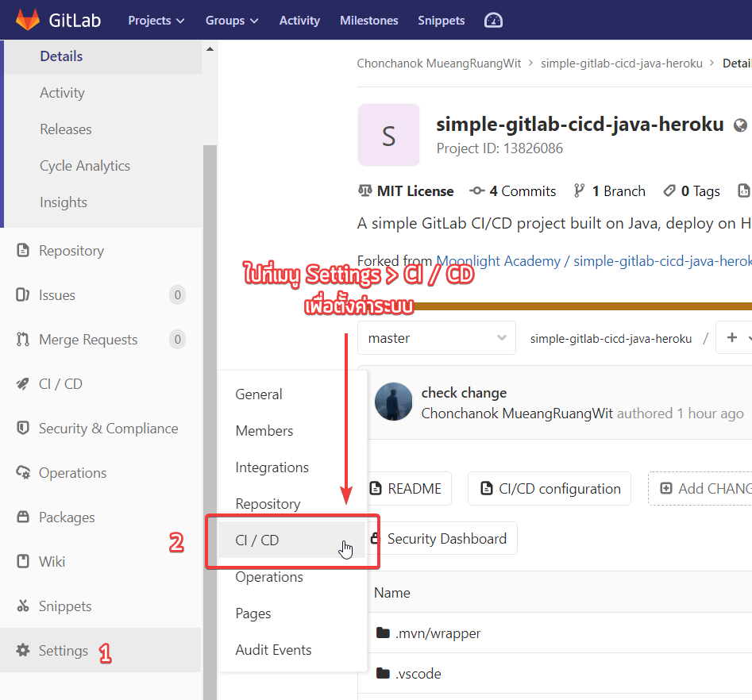Screen dimensions: 752x700
Task: Click the Operations cloud-gear icon
Action: tap(22, 472)
